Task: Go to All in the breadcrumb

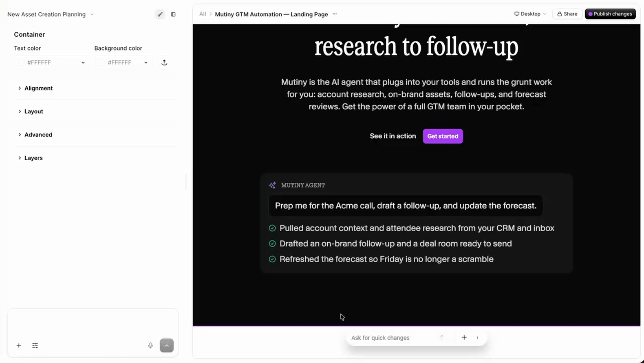Action: coord(203,14)
